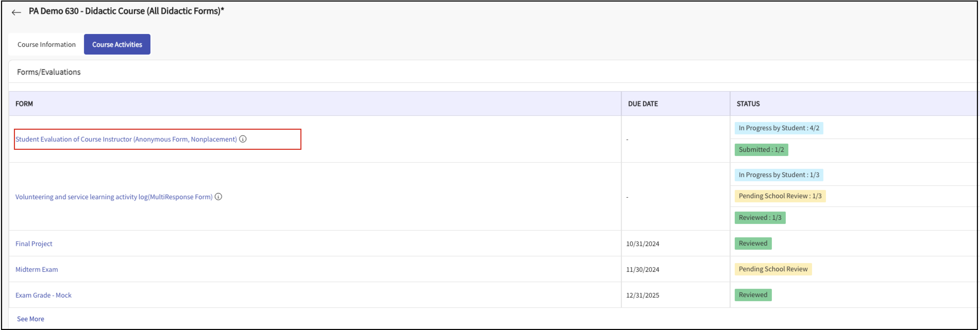Open Exam Grade - Mock form
The width and height of the screenshot is (980, 330).
click(43, 296)
